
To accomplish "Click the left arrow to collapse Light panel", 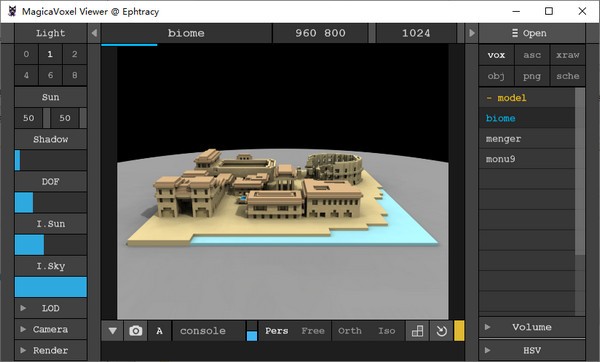I will pos(94,33).
